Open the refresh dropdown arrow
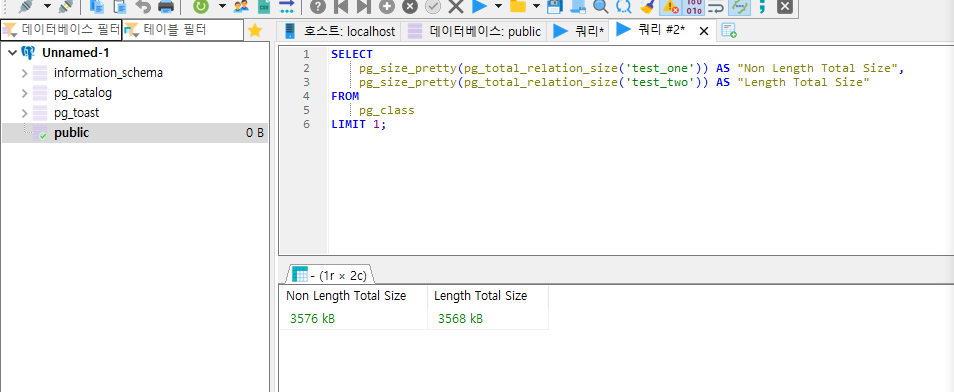 (222, 7)
